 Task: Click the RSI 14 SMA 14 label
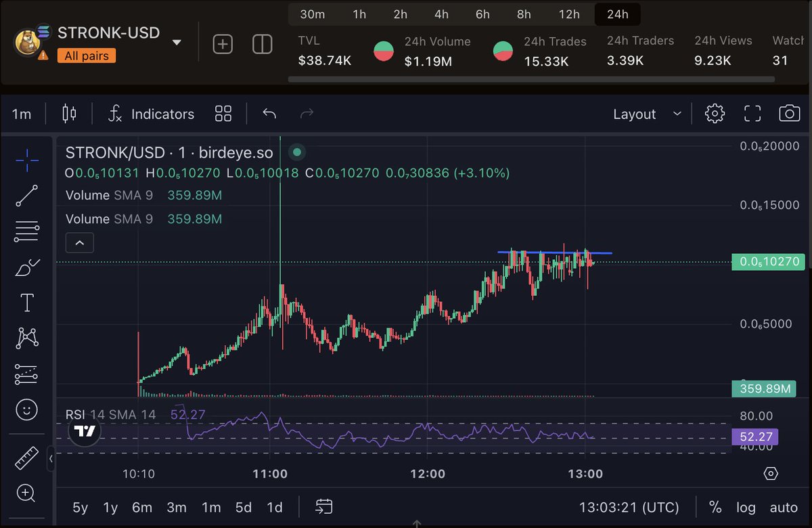tap(110, 414)
